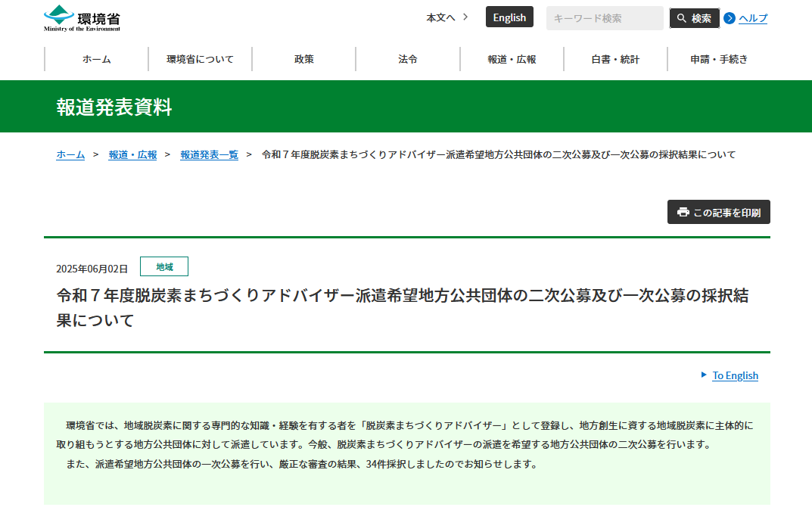Click the triangle icon before To English

click(703, 375)
